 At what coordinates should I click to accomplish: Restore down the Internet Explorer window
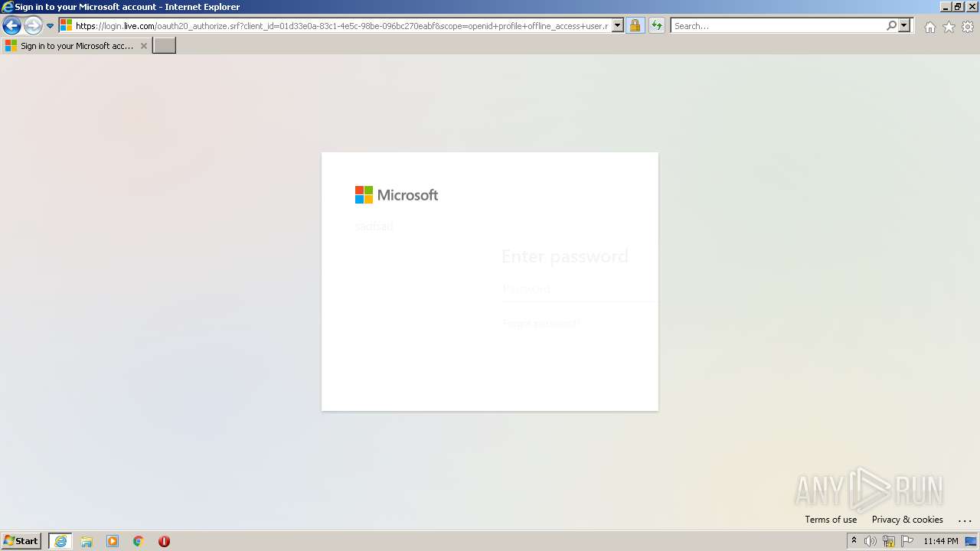(x=957, y=7)
